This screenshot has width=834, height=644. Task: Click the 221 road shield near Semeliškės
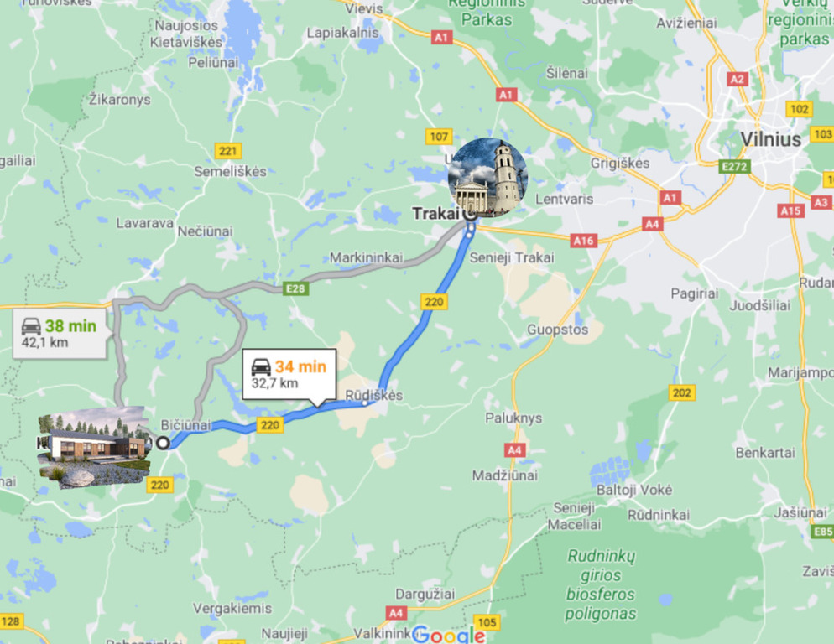coord(228,151)
